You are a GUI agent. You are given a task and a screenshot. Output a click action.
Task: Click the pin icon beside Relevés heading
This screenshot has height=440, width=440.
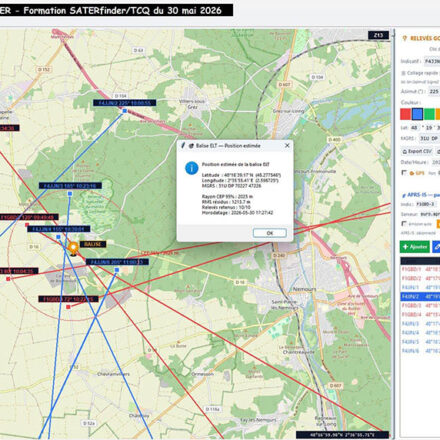(405, 38)
